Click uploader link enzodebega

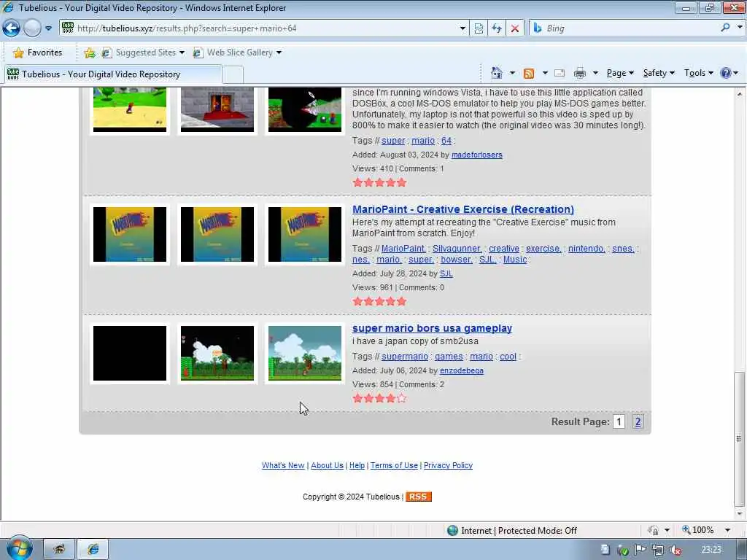point(462,370)
